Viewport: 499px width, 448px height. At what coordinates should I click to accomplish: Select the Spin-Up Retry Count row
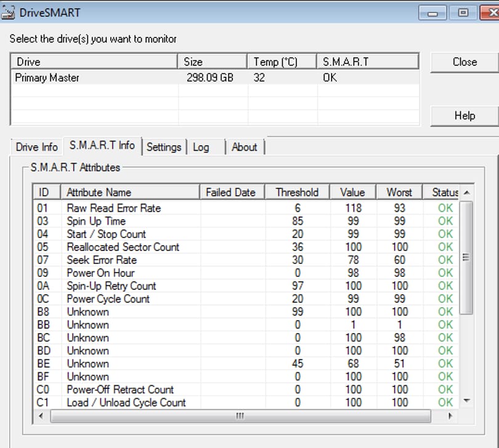[246, 286]
